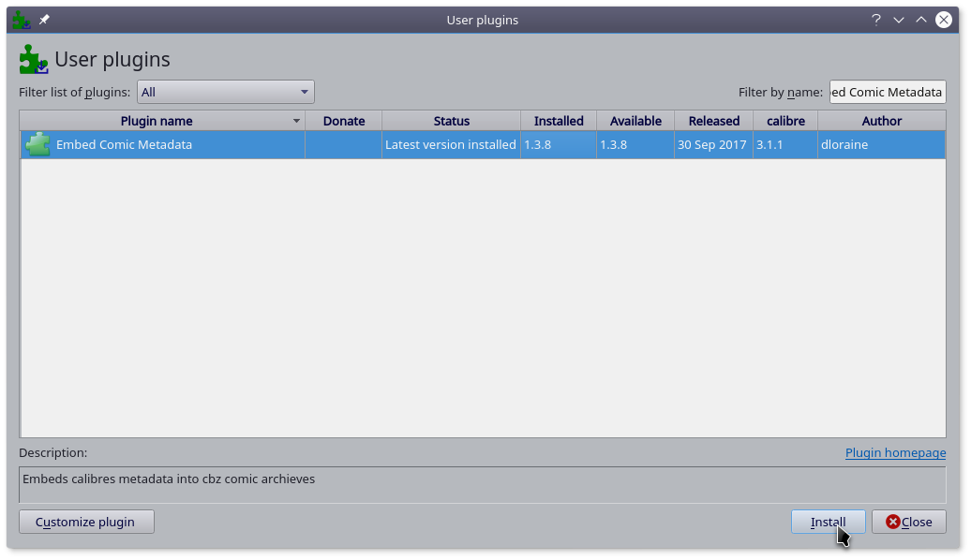Open the Filter list of plugins dropdown
Screen dimensions: 971x560
click(225, 92)
